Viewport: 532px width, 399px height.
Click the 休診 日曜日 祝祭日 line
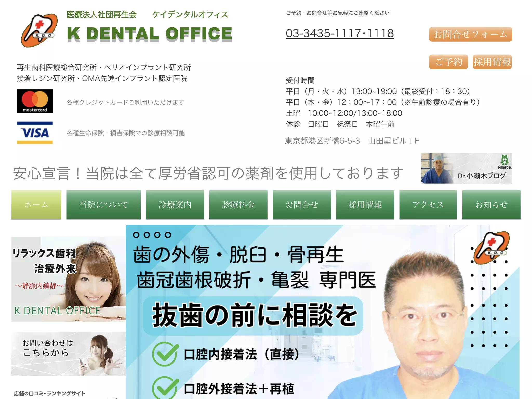coord(340,124)
